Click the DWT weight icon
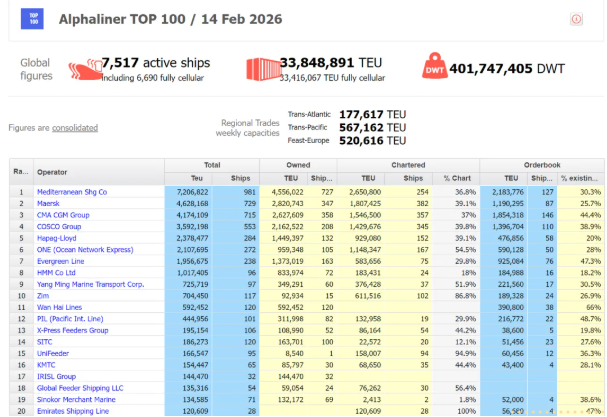The image size is (607, 417). point(435,67)
